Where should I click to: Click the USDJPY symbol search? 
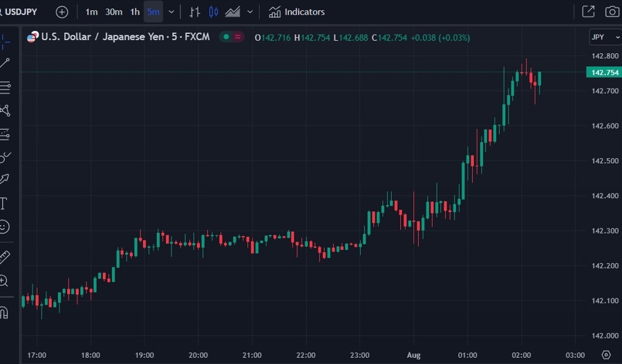click(19, 12)
